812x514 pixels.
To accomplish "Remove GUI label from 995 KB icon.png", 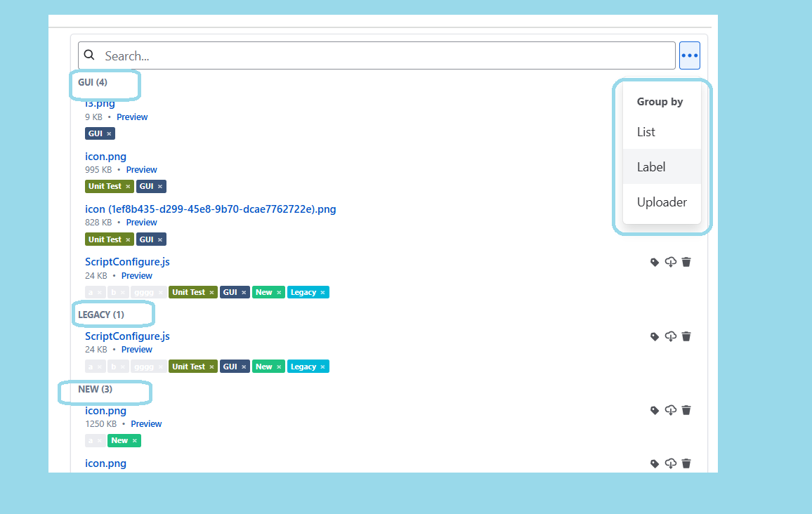I will coord(160,187).
